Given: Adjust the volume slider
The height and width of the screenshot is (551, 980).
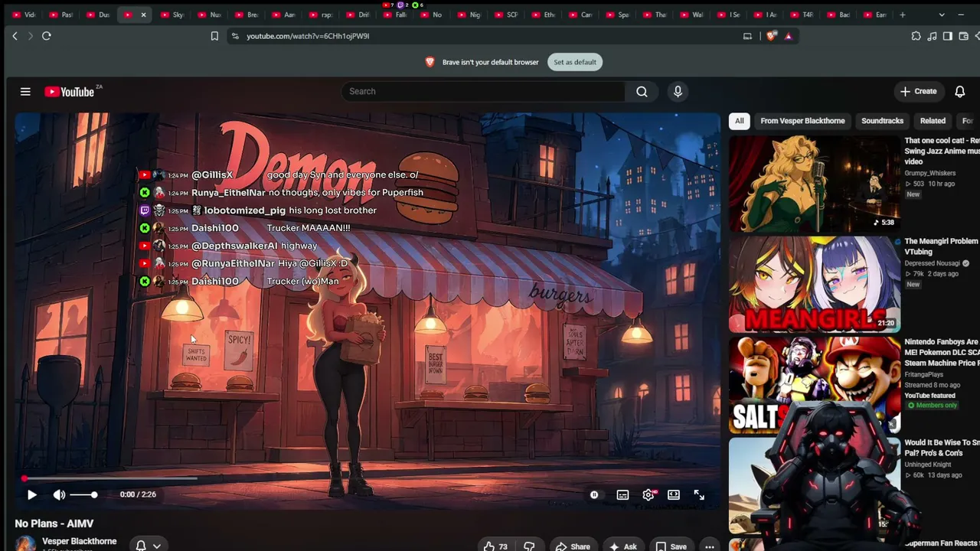Looking at the screenshot, I should tap(83, 495).
